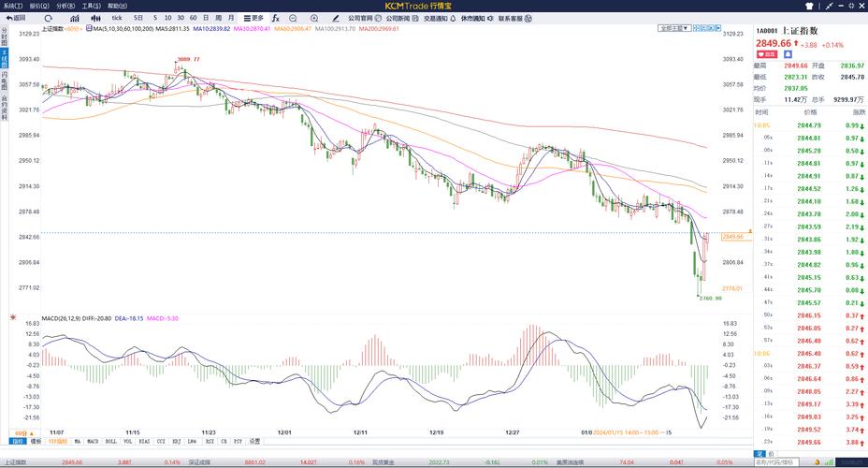The width and height of the screenshot is (868, 468).
Task: Open the 全部主图 dropdown
Action: coord(674,28)
